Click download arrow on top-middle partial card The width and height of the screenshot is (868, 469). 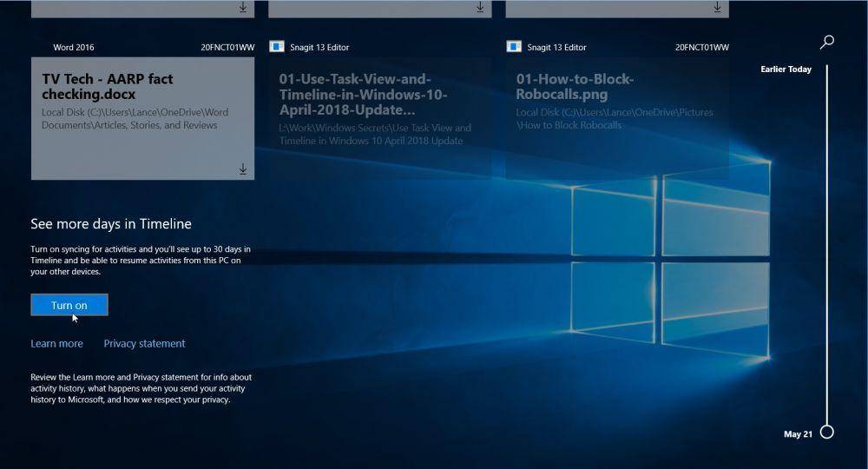point(480,7)
